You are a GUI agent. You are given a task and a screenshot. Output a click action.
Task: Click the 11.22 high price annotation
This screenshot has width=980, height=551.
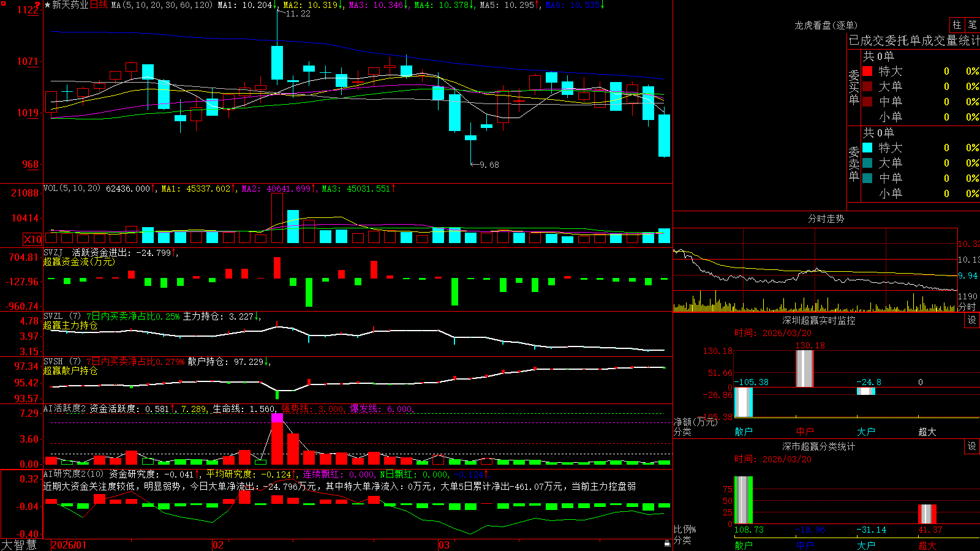pos(298,13)
